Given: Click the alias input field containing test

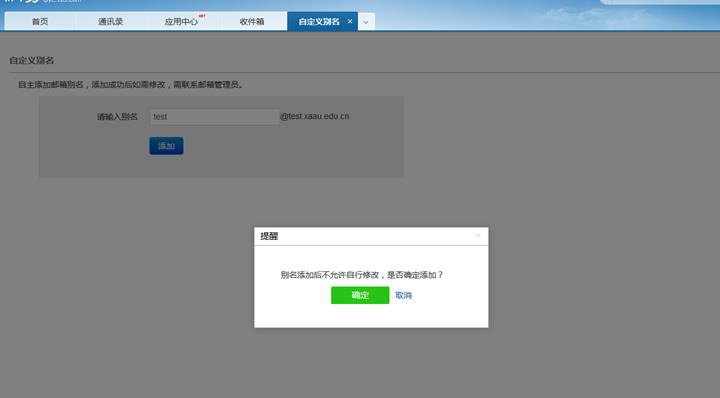Looking at the screenshot, I should tap(214, 117).
